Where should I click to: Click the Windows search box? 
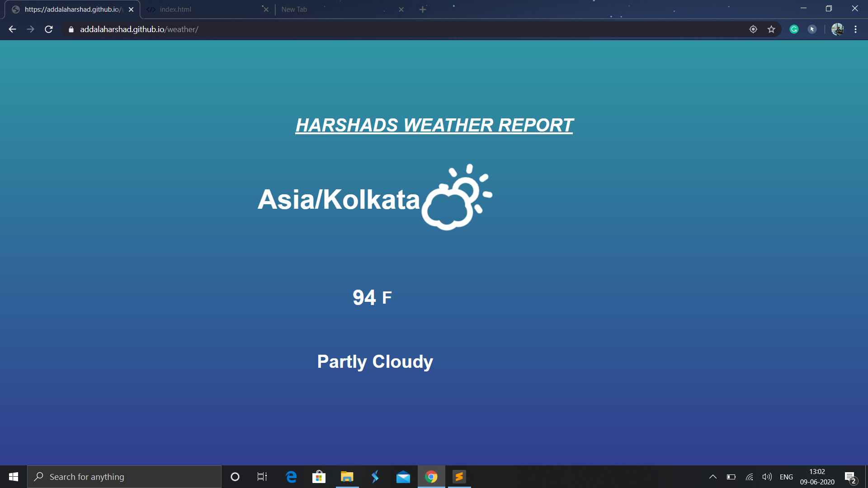tap(124, 477)
